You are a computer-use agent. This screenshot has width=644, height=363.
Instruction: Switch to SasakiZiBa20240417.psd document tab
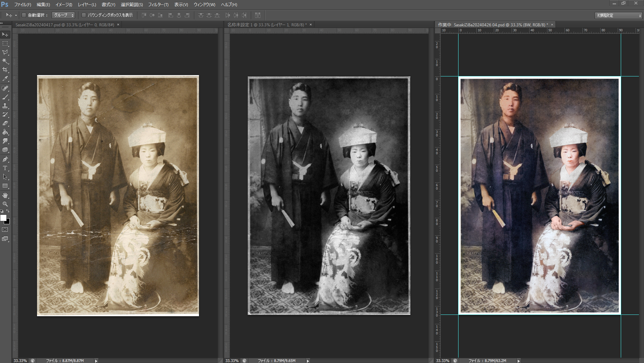pyautogui.click(x=64, y=25)
